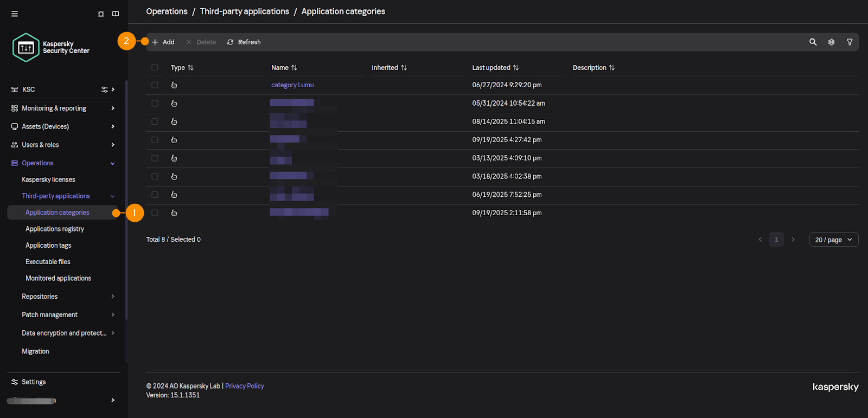Check the box for category Lumu row
The image size is (868, 418).
(155, 85)
